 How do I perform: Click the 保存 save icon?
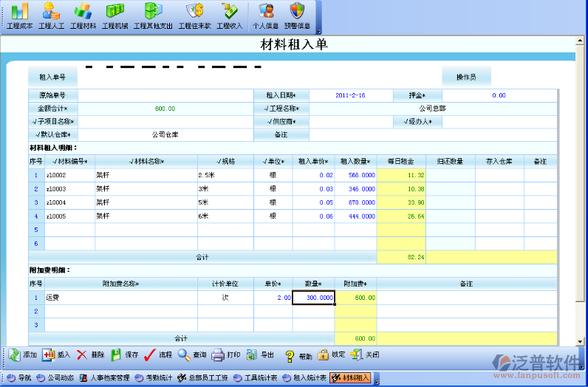[116, 355]
